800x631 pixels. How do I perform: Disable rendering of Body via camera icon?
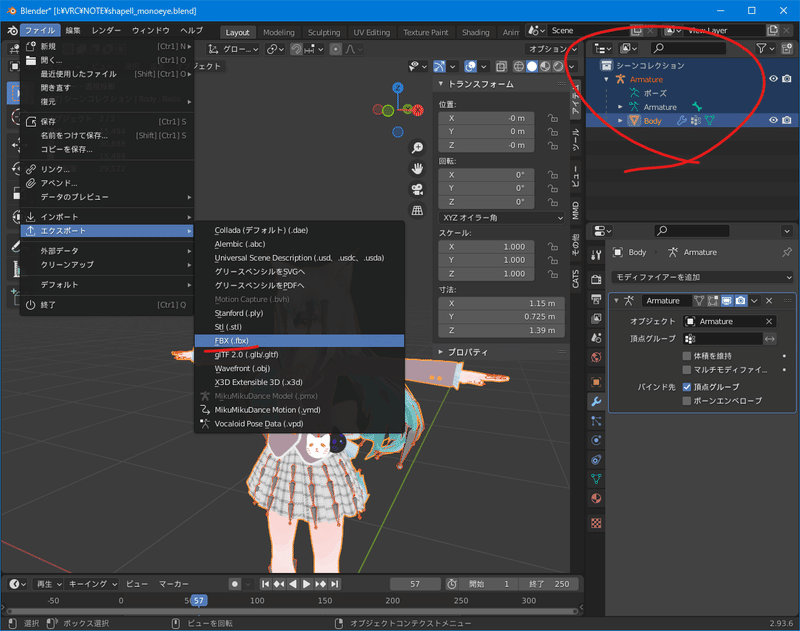(787, 120)
